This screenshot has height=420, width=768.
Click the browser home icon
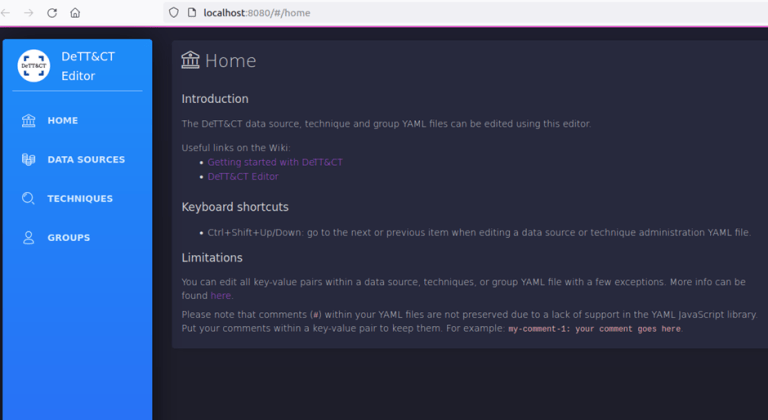pyautogui.click(x=75, y=13)
